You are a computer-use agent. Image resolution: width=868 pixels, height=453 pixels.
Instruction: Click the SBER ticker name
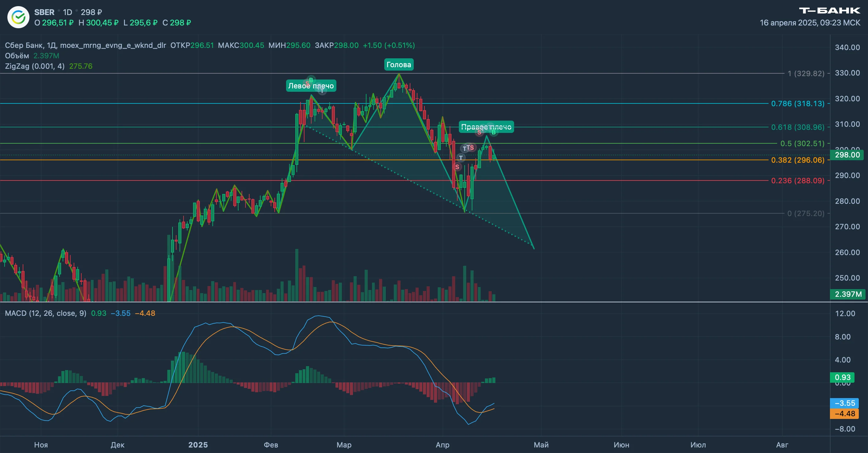[44, 12]
